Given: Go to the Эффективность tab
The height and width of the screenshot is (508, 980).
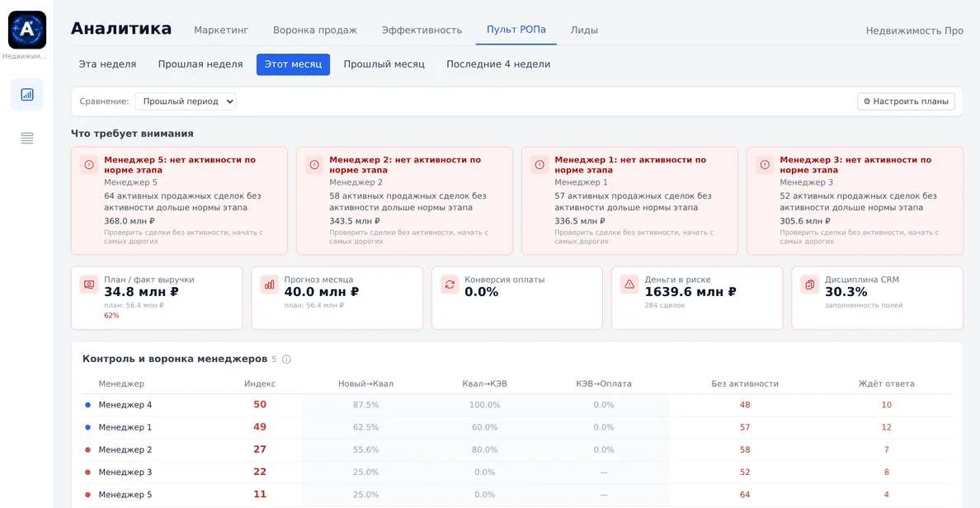Looking at the screenshot, I should click(422, 30).
